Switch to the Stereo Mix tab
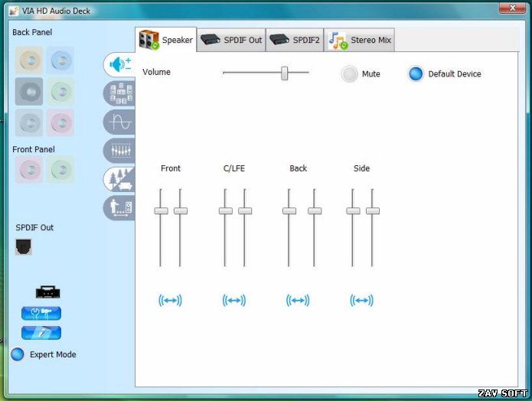Image resolution: width=532 pixels, height=401 pixels. coord(359,40)
